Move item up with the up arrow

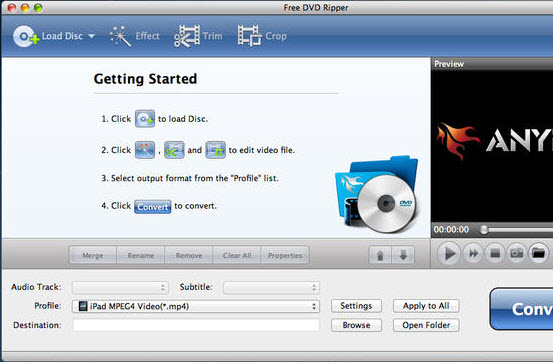click(x=380, y=255)
